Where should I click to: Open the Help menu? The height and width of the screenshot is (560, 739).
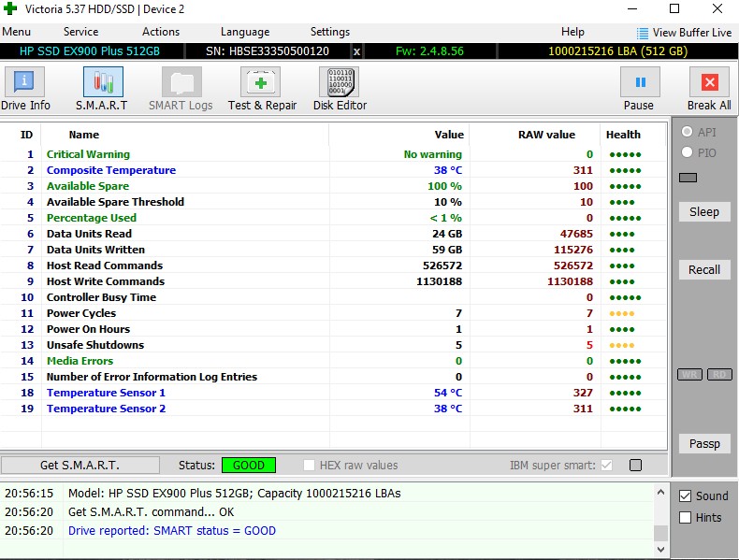(x=572, y=32)
